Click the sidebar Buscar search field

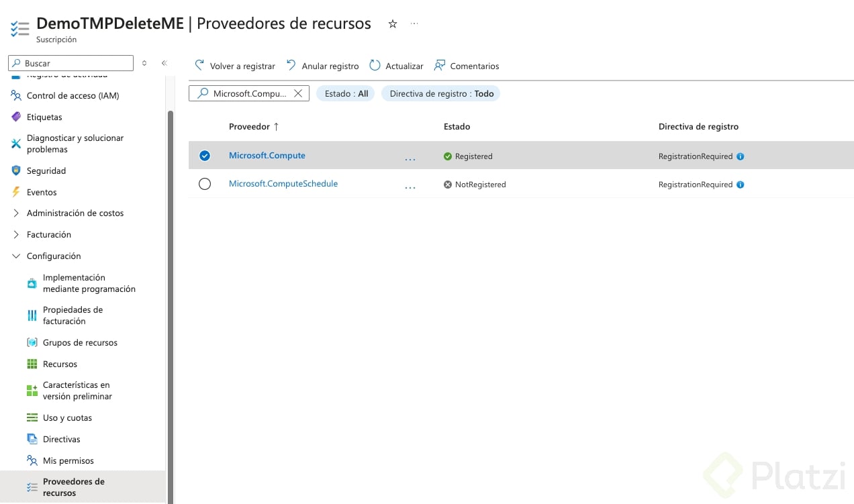click(x=70, y=63)
